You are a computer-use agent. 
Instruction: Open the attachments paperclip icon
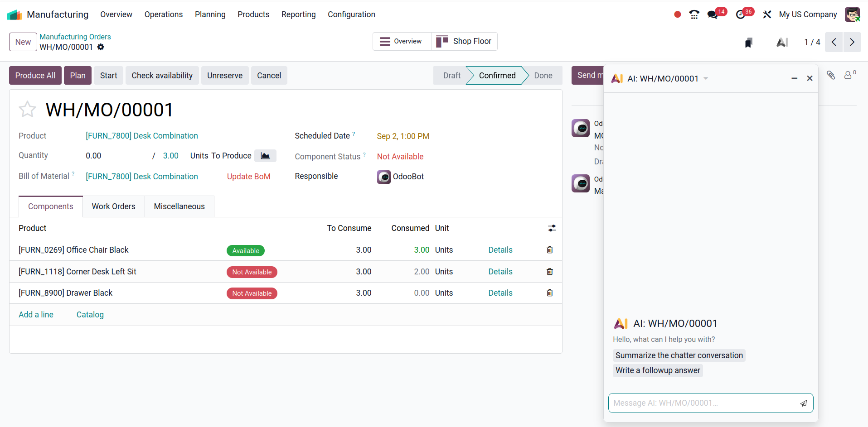pyautogui.click(x=830, y=75)
